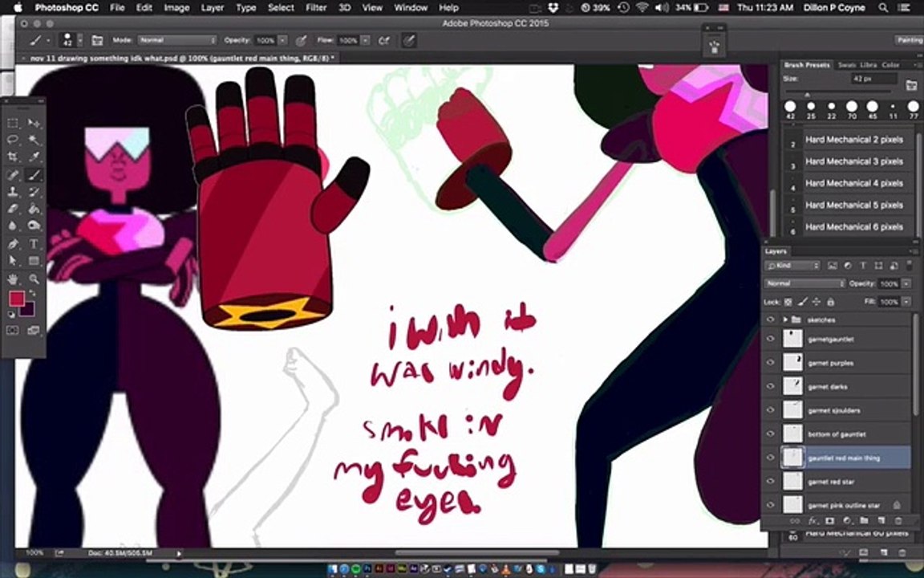The width and height of the screenshot is (924, 578).
Task: Select the Healing Brush tool
Action: click(12, 174)
